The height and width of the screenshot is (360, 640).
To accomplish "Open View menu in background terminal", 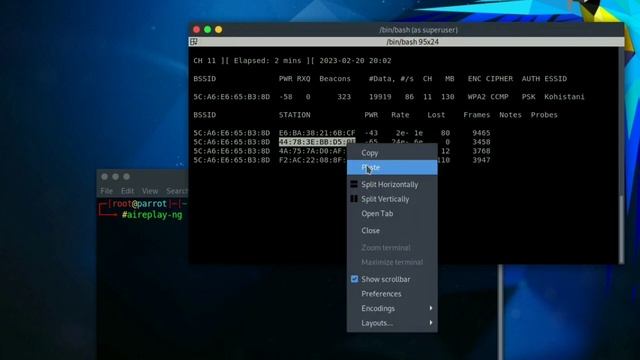I will coord(150,191).
